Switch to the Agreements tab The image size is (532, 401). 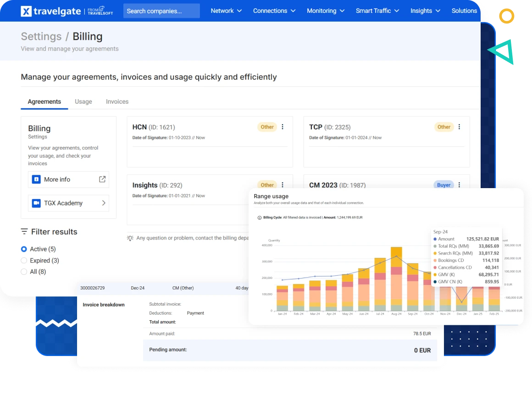(x=44, y=101)
